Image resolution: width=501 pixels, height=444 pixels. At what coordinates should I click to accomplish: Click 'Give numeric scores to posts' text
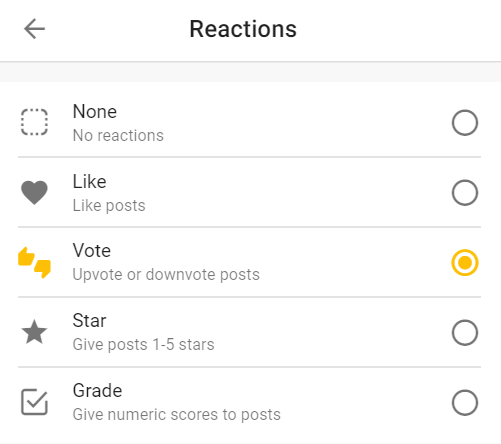pyautogui.click(x=177, y=415)
